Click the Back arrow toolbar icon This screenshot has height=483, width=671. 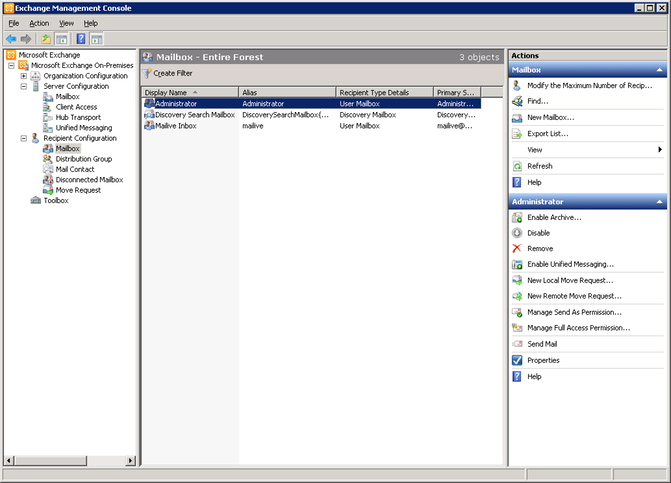pos(11,39)
